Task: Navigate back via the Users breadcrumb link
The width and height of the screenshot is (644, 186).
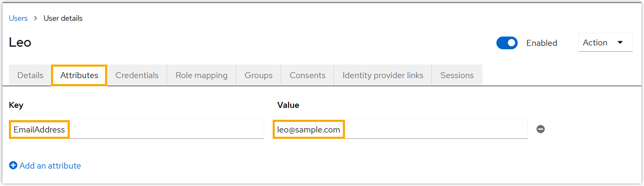Action: coord(18,18)
